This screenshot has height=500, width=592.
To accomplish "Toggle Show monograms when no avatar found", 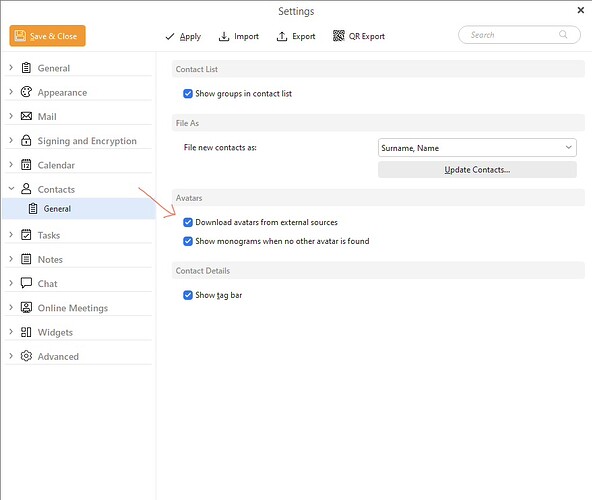I will click(x=188, y=241).
